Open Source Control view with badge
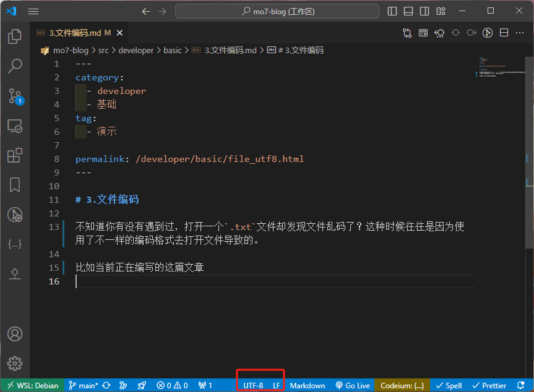 [15, 96]
